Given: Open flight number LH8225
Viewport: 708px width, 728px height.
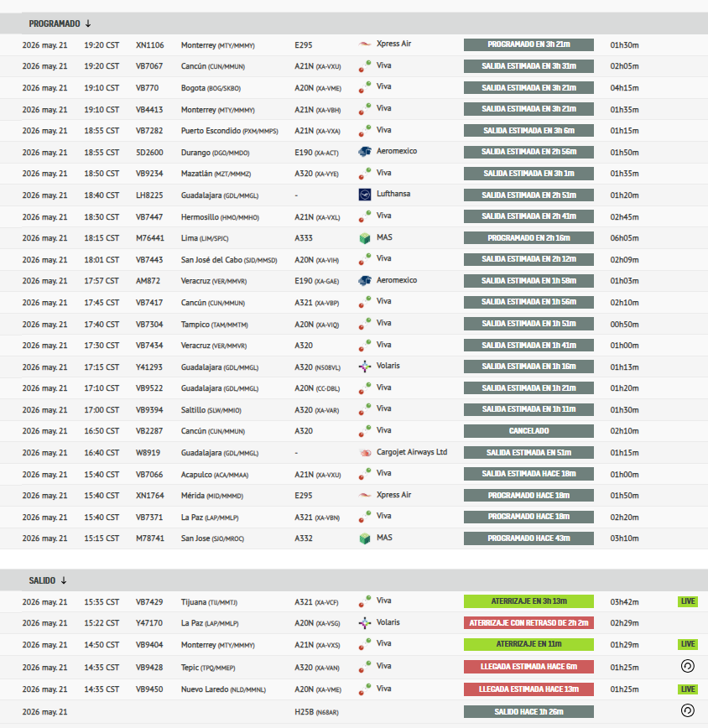Looking at the screenshot, I should coord(149,195).
